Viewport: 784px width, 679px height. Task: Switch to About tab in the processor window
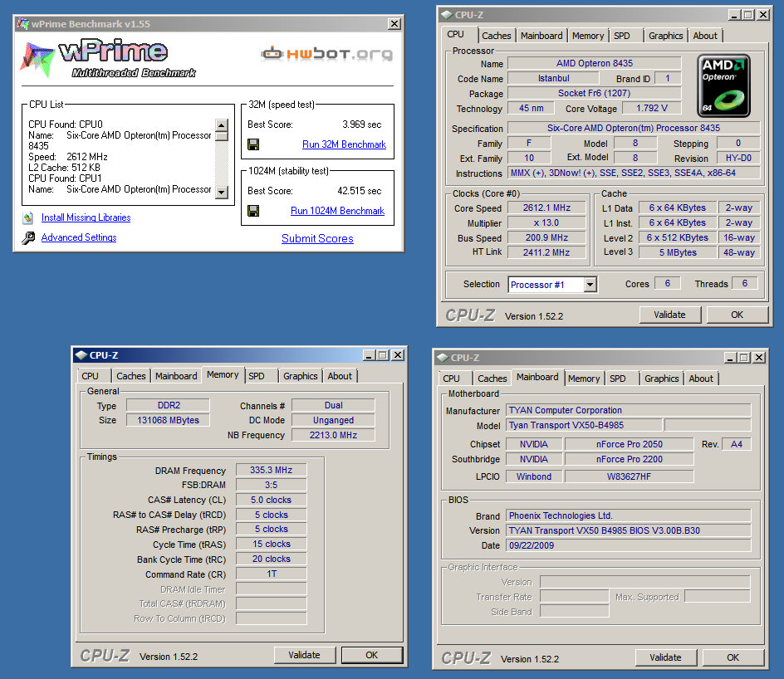click(x=705, y=36)
